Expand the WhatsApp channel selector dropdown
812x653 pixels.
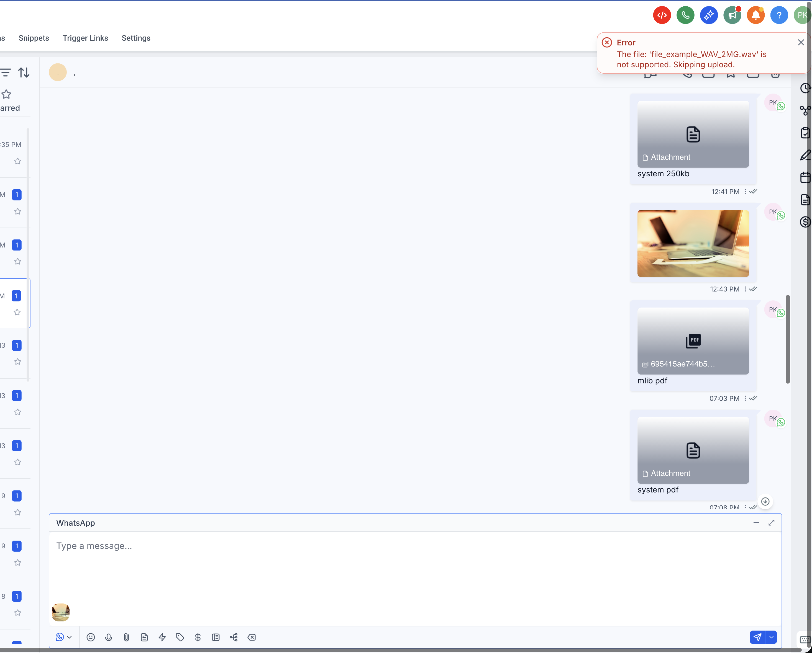(64, 637)
